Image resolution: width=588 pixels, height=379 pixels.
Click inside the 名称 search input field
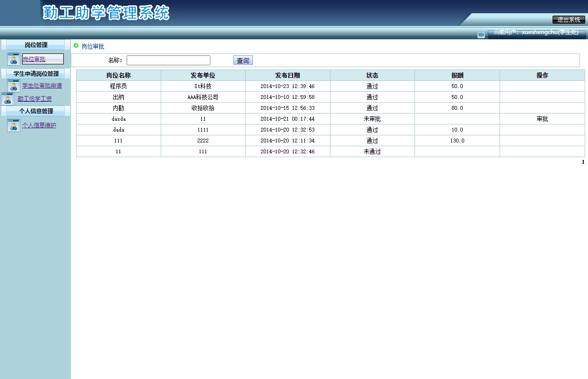[x=168, y=60]
